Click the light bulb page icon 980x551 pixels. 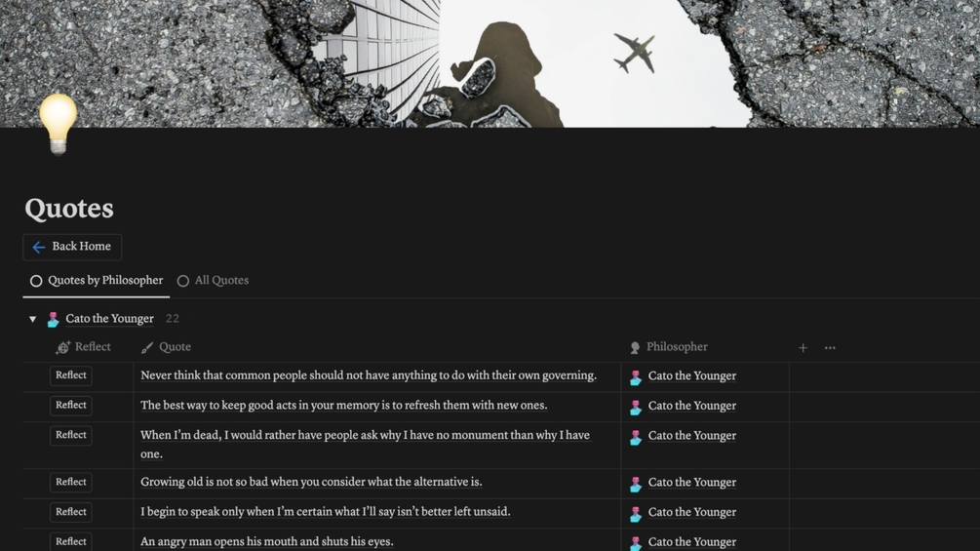point(59,124)
